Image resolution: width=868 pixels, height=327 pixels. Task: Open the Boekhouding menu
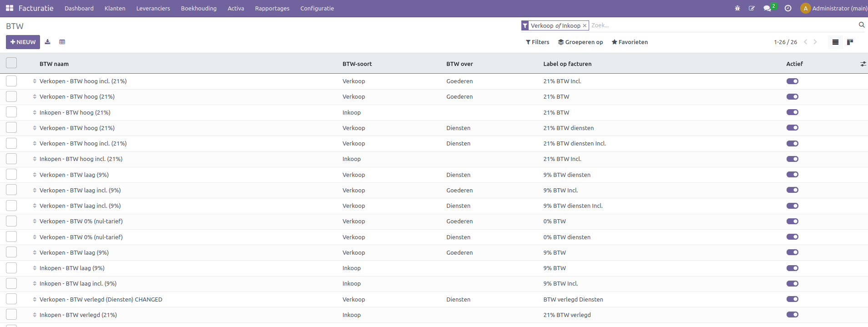click(198, 8)
